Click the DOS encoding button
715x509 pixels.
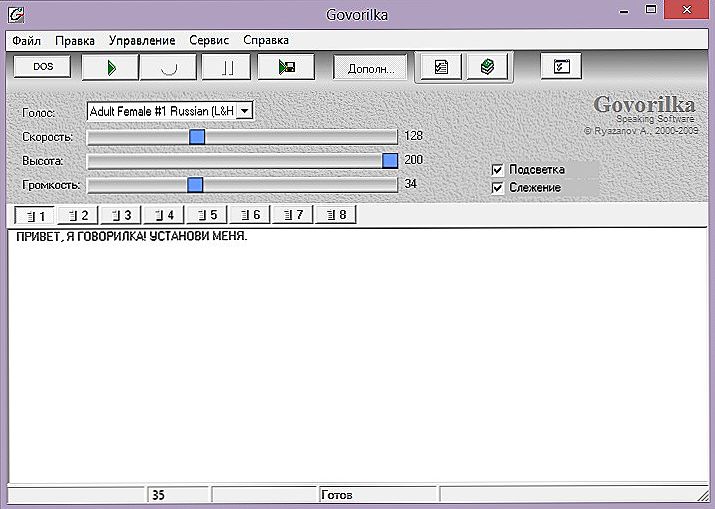43,66
